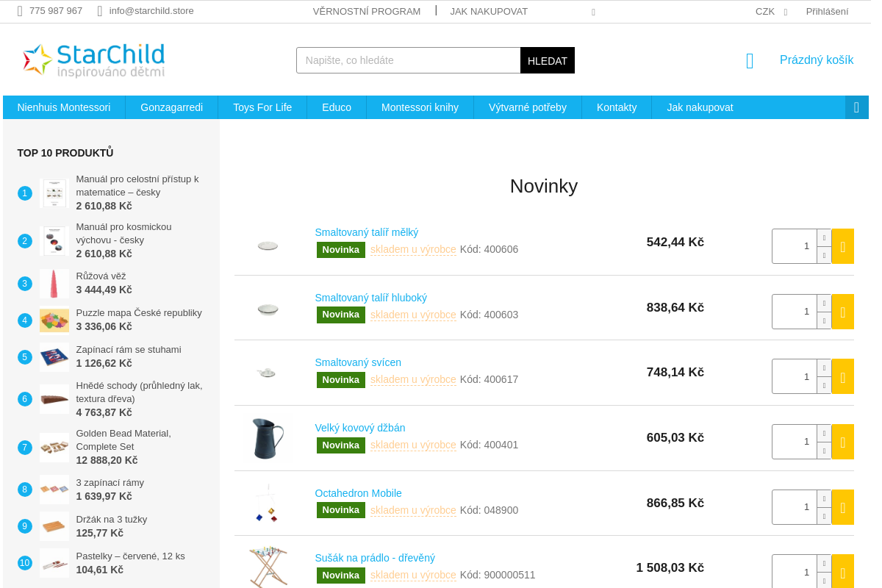Screen dimensions: 882x588
Task: Decrease quantity for Velký kovový džbán
Action: click(x=824, y=451)
